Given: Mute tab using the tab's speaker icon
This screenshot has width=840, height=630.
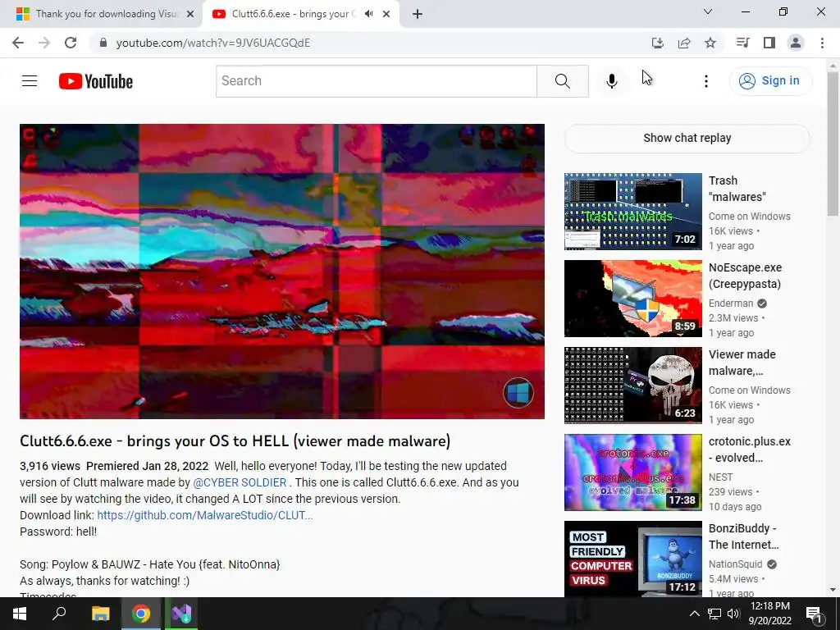Looking at the screenshot, I should (x=368, y=14).
